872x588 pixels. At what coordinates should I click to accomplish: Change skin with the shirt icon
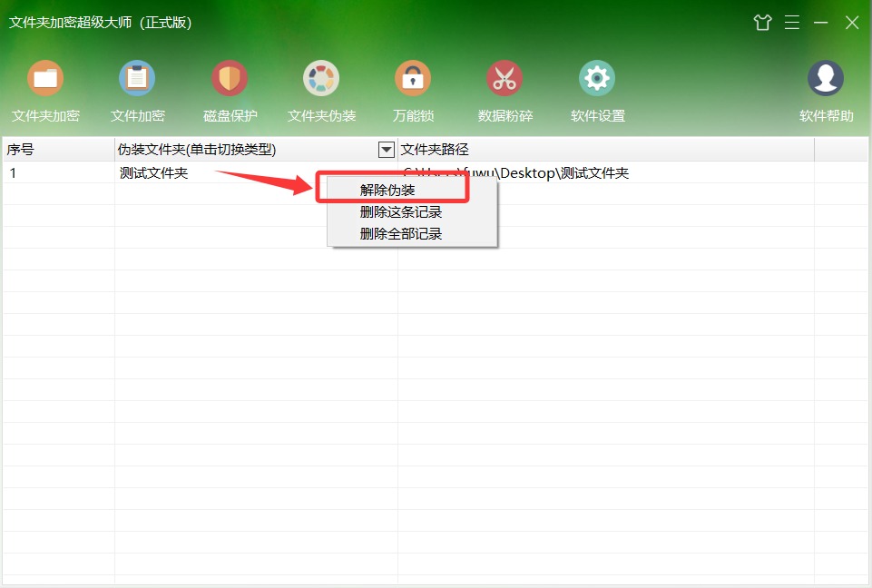(x=762, y=23)
